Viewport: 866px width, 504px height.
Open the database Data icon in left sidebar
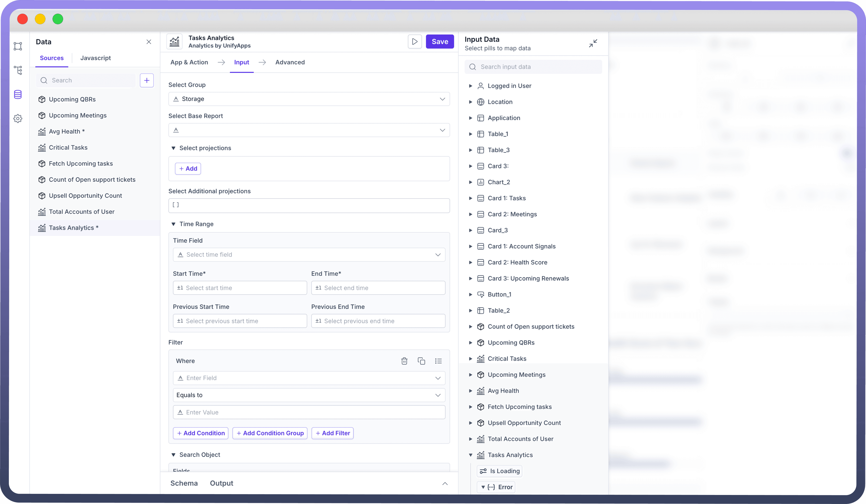(x=18, y=94)
